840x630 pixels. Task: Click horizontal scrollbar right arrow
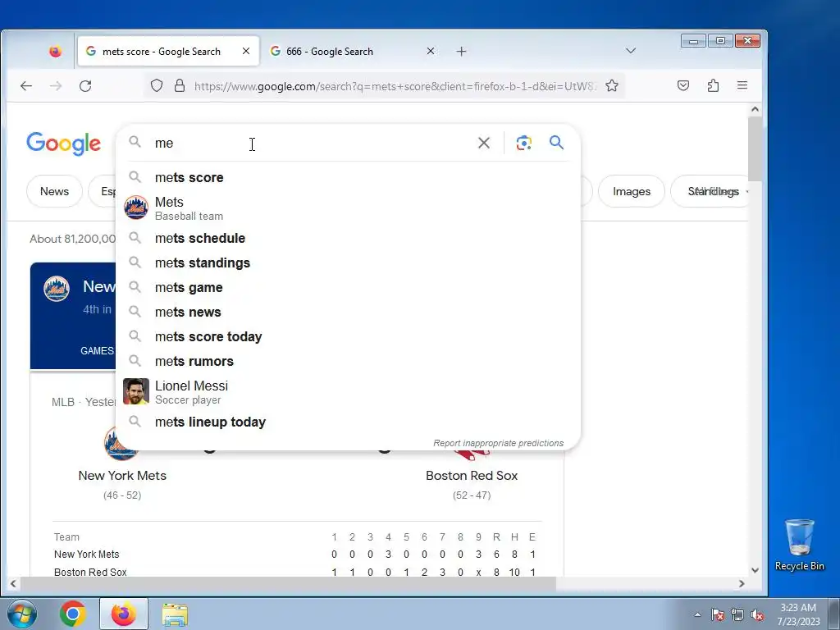[742, 584]
